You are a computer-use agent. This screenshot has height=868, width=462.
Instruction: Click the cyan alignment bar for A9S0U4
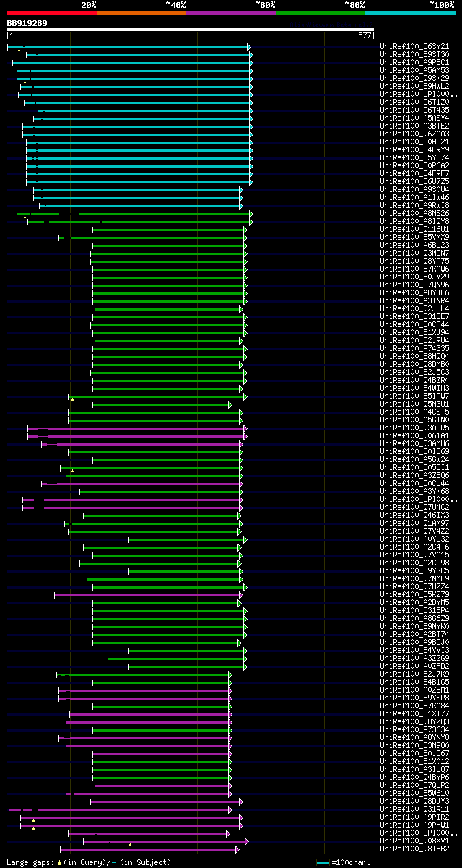coord(138,190)
